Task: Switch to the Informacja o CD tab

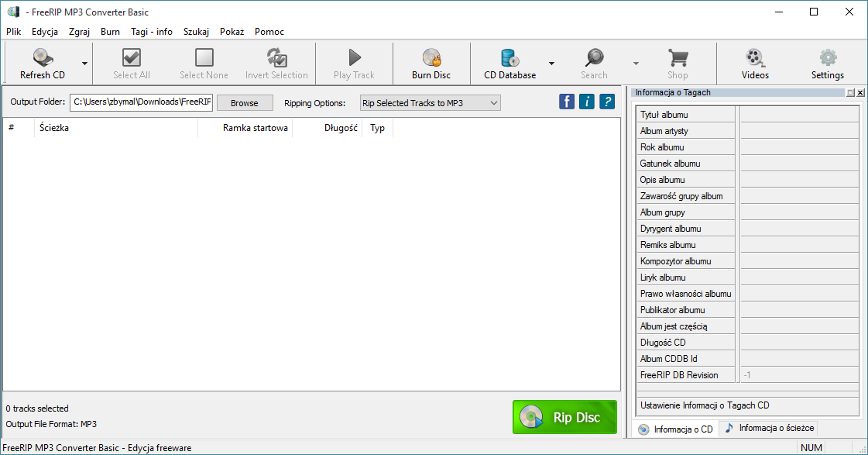Action: pyautogui.click(x=675, y=429)
